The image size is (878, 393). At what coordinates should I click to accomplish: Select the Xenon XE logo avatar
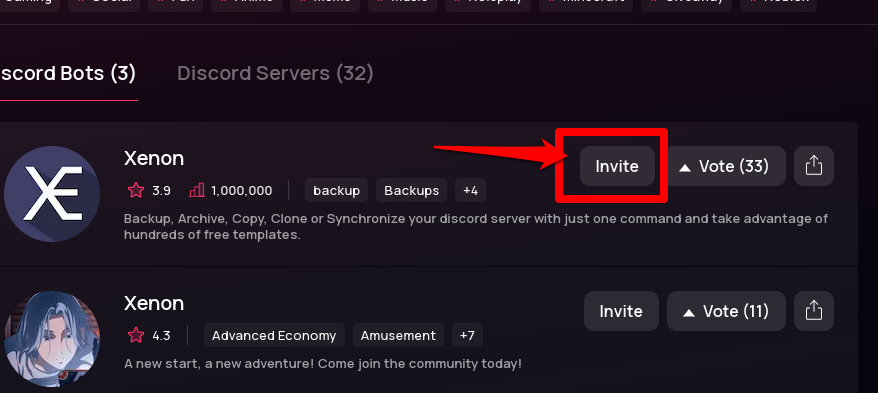pyautogui.click(x=52, y=194)
